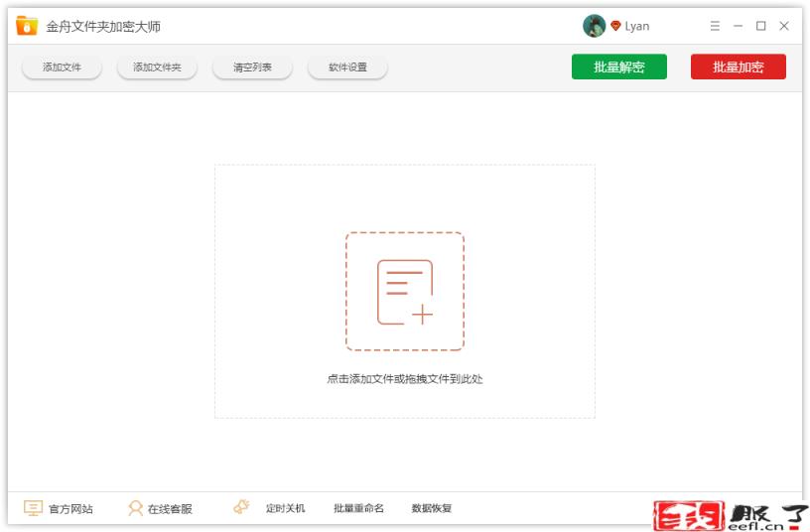Image resolution: width=810 pixels, height=532 pixels.
Task: Click the 点击添加文件或拖拽文件到此处 prompt text
Action: pyautogui.click(x=405, y=379)
